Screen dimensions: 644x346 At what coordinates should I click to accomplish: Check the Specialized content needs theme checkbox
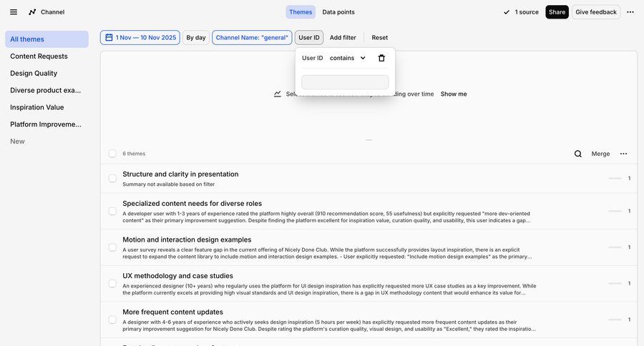tap(112, 211)
